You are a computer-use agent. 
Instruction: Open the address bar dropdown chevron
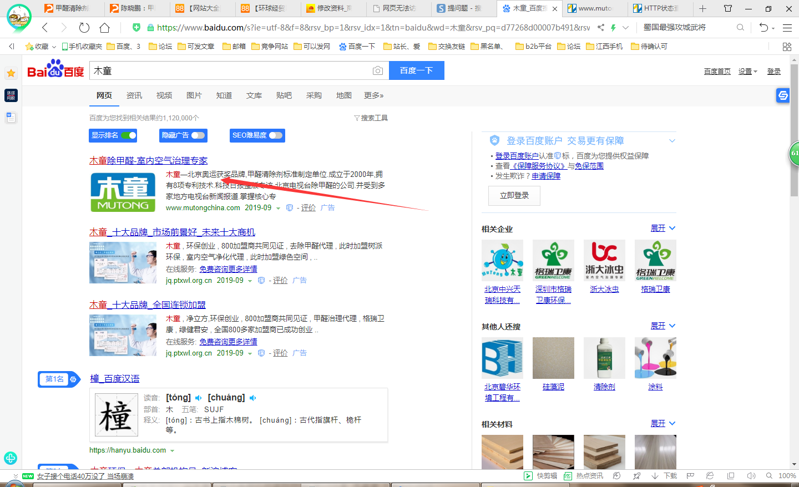626,28
